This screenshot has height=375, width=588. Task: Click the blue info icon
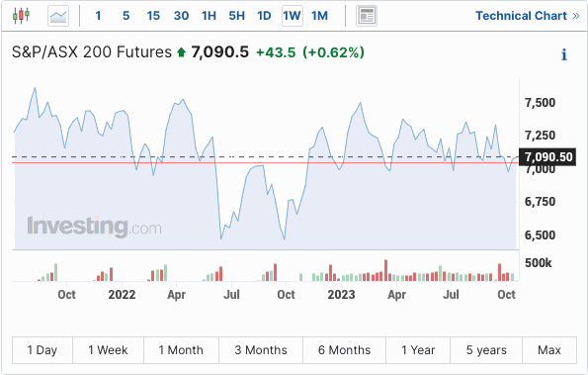[x=563, y=54]
